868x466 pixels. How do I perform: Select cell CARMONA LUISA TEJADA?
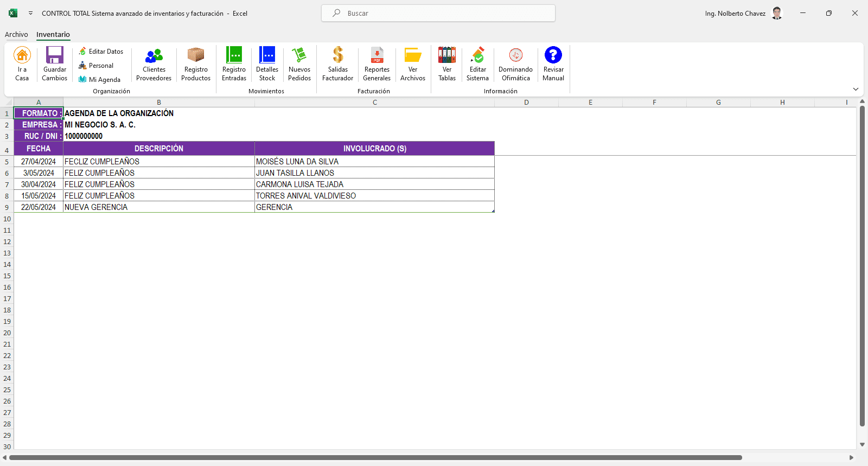374,184
